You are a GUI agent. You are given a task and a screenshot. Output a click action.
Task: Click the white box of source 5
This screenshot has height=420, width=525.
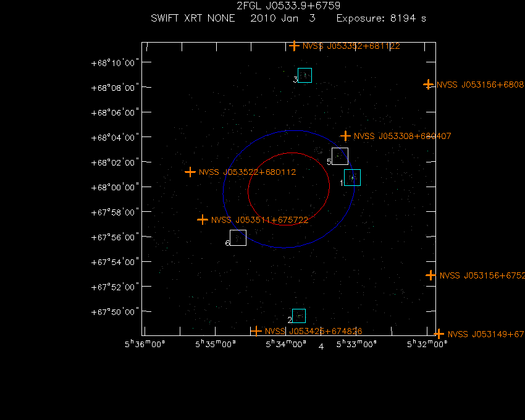click(340, 156)
